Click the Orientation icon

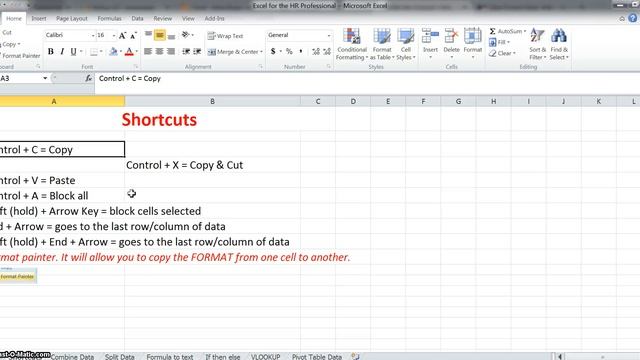(185, 35)
